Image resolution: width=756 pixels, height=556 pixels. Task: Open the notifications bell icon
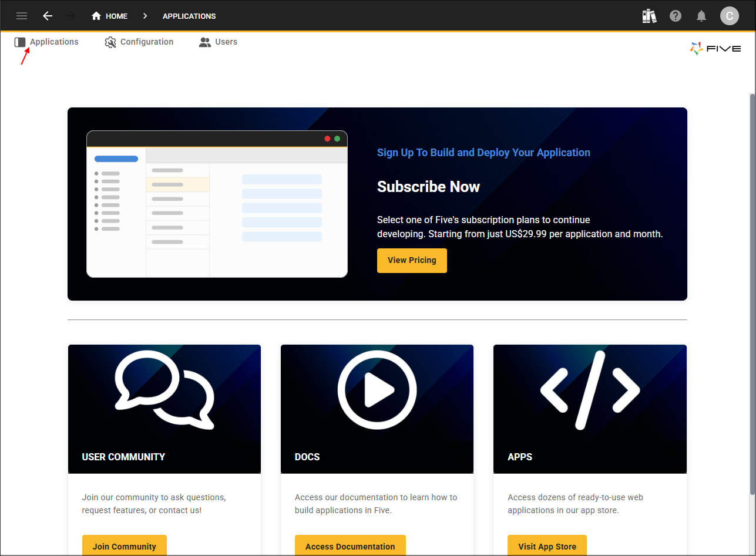coord(701,16)
